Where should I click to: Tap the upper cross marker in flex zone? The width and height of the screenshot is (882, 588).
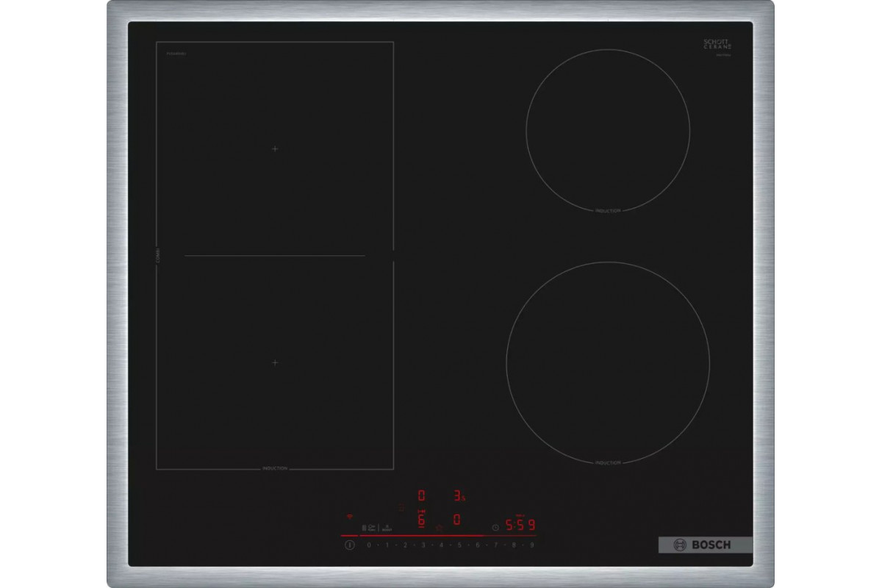pyautogui.click(x=275, y=148)
